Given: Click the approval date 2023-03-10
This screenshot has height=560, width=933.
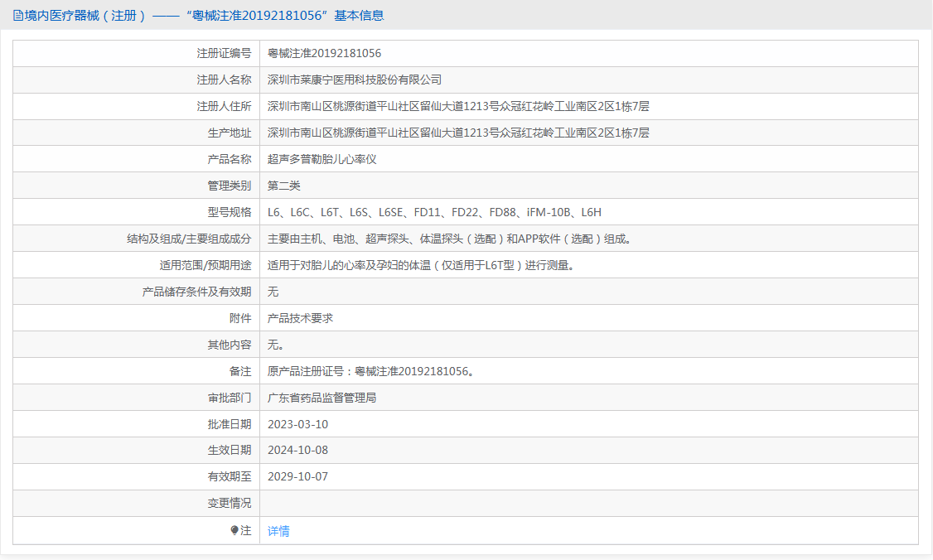Looking at the screenshot, I should [297, 424].
